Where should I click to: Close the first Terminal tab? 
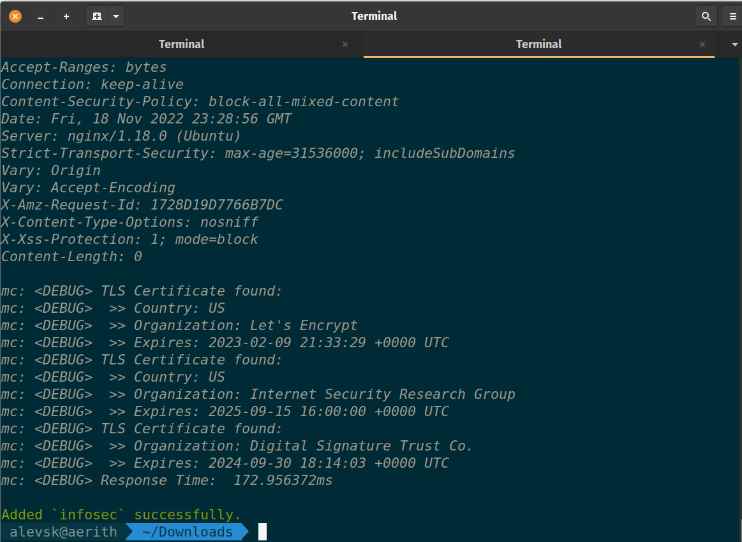[x=345, y=44]
